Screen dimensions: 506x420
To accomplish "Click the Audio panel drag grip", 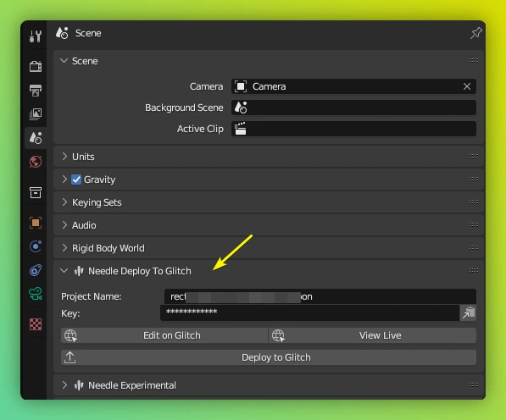I will [474, 224].
